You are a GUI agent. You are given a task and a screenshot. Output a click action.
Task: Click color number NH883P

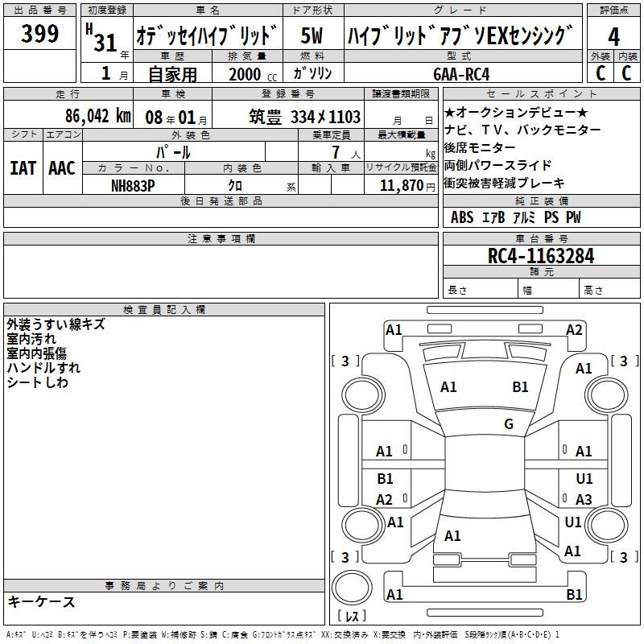133,186
